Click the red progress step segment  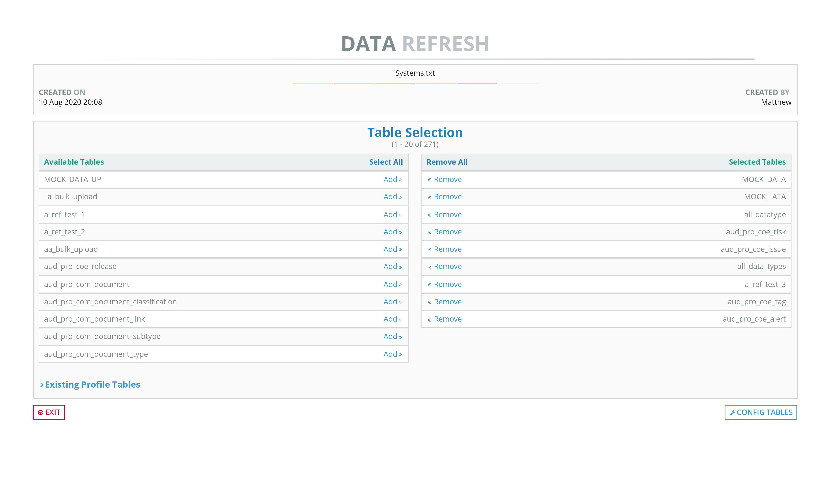[477, 83]
